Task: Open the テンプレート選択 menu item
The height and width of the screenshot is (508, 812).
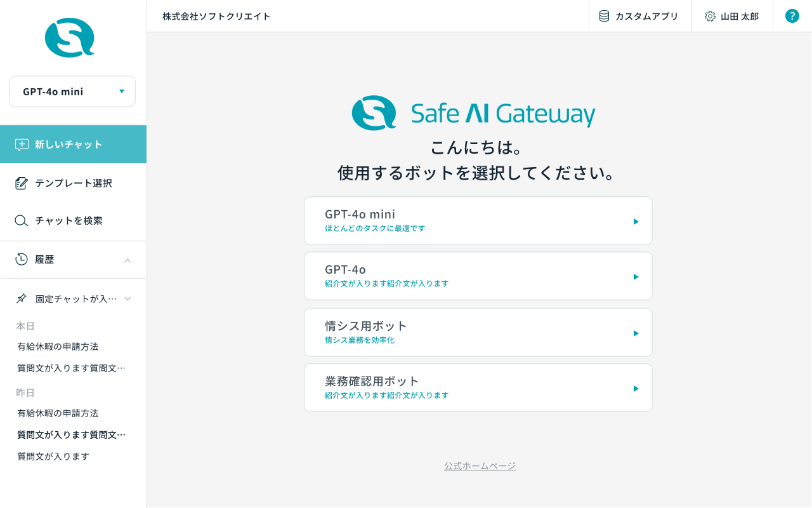Action: [74, 184]
